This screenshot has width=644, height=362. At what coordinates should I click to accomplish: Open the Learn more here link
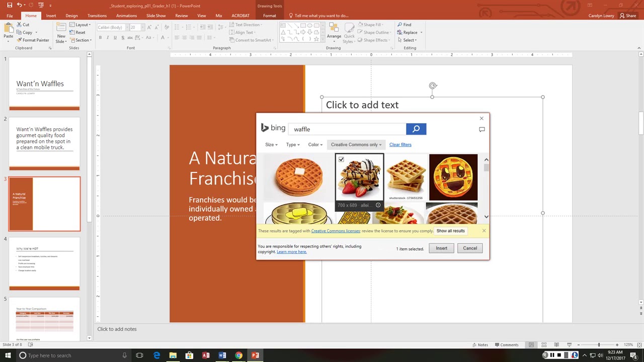click(291, 252)
